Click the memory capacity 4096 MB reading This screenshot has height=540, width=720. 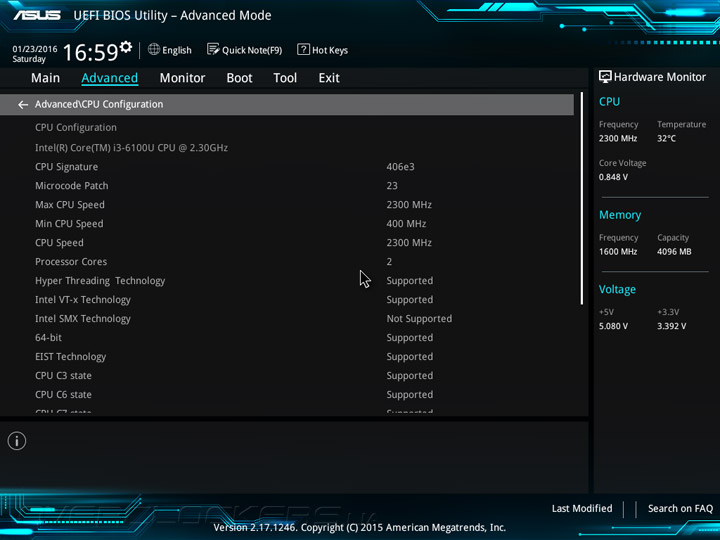click(x=674, y=252)
